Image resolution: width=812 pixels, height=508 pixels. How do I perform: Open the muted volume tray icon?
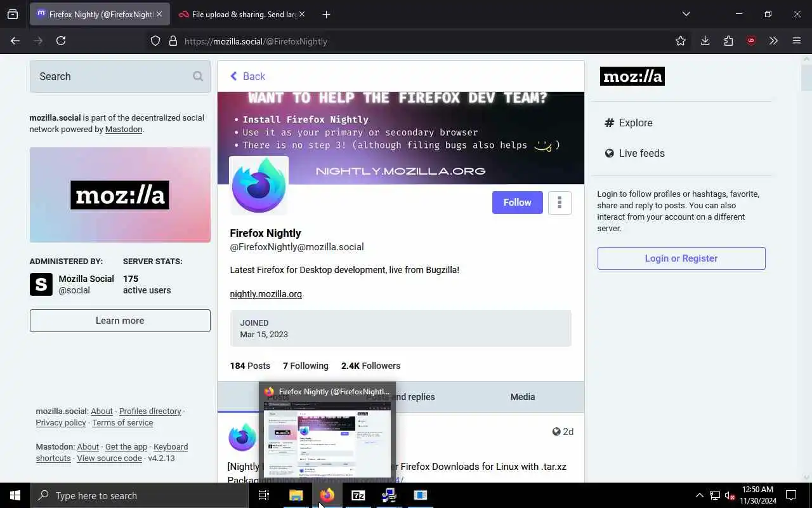coord(730,495)
